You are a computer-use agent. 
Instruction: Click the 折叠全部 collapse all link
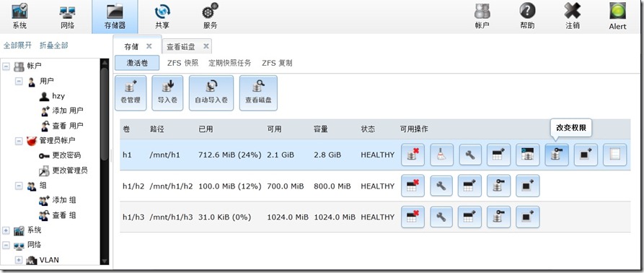click(x=54, y=45)
